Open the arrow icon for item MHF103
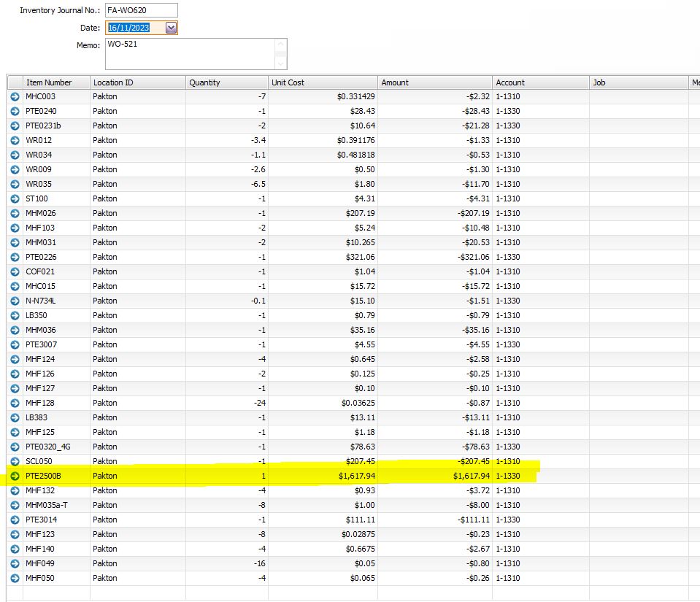700x602 pixels. (15, 228)
